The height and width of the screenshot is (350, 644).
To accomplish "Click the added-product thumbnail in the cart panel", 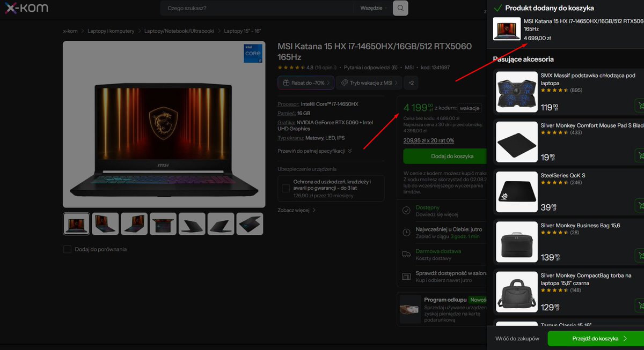I will tap(507, 28).
